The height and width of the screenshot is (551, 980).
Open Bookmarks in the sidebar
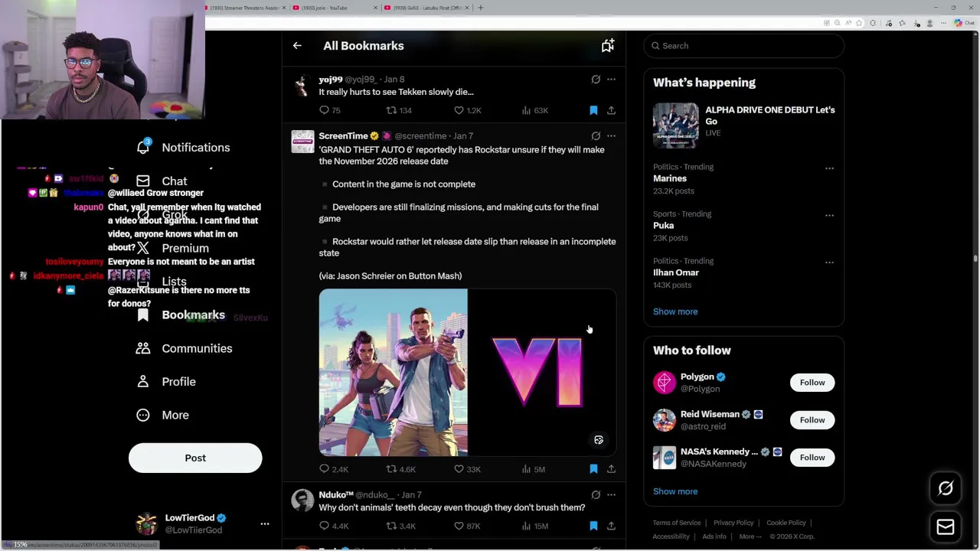click(181, 315)
